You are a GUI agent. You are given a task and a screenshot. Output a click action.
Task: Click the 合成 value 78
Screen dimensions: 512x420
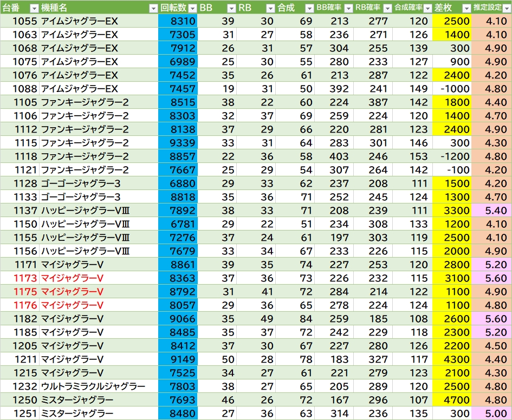tap(306, 359)
